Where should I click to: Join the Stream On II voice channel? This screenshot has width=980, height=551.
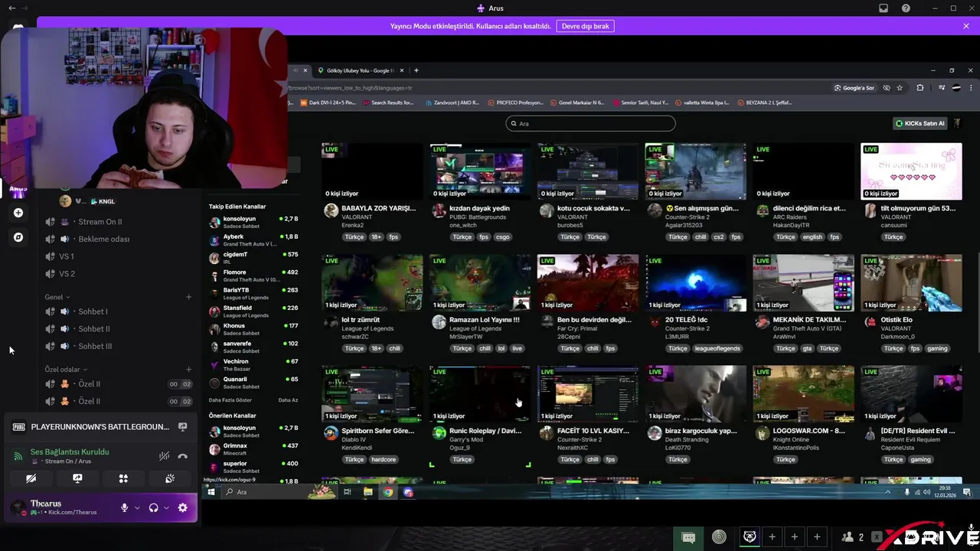pyautogui.click(x=118, y=222)
